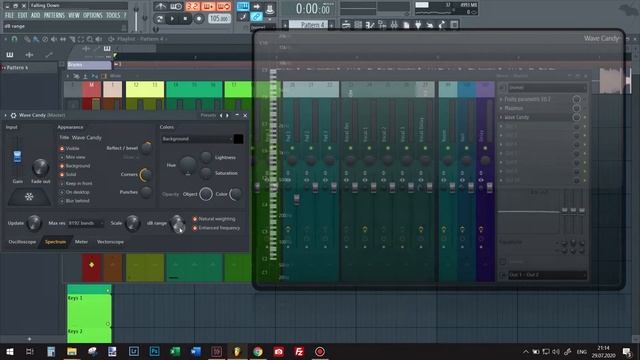Click the Record transport button
Screen dimensions: 640x360
click(199, 19)
